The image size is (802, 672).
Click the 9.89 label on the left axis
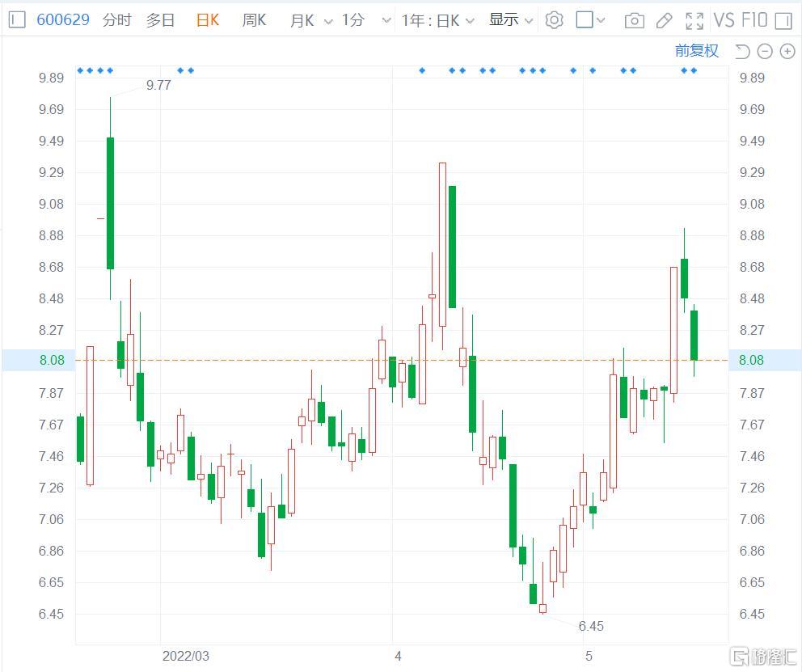pyautogui.click(x=51, y=78)
